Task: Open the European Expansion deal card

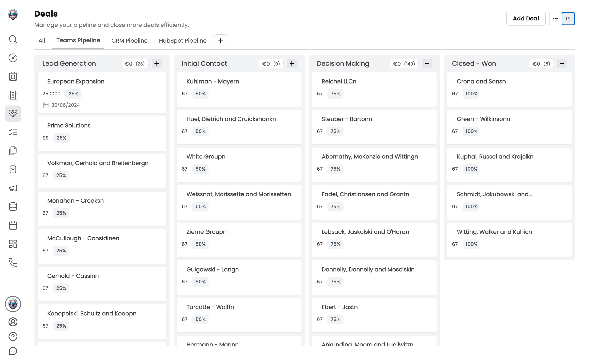Action: click(x=102, y=93)
